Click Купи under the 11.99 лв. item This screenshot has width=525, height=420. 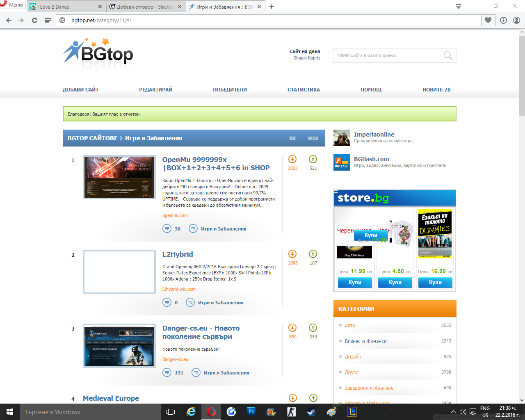tap(355, 283)
